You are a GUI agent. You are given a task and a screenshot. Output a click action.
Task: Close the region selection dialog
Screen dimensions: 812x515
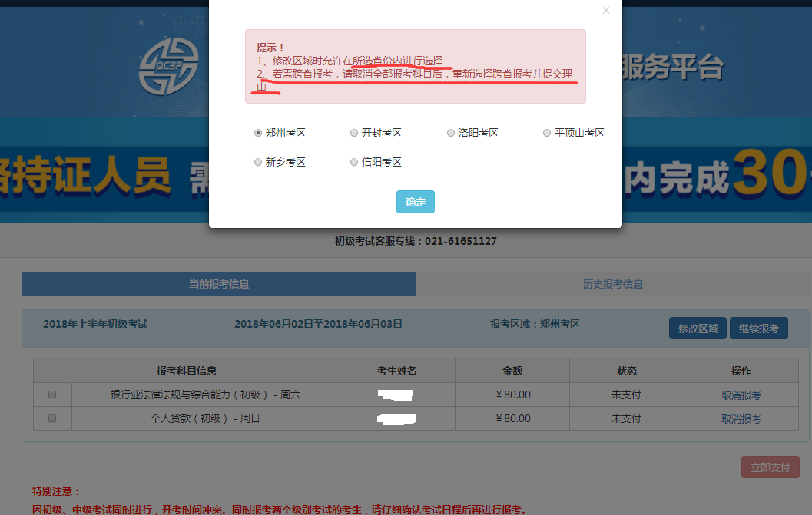click(x=605, y=10)
